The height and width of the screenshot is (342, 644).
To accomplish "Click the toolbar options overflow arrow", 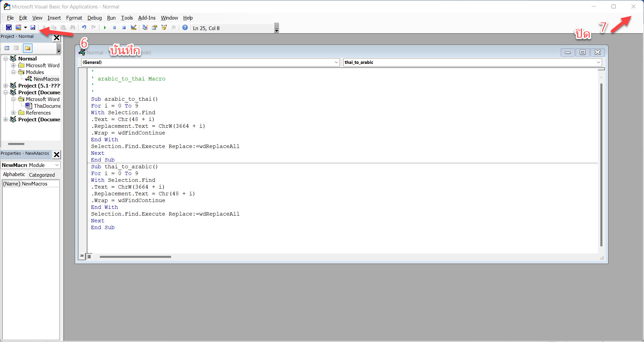I will [277, 28].
